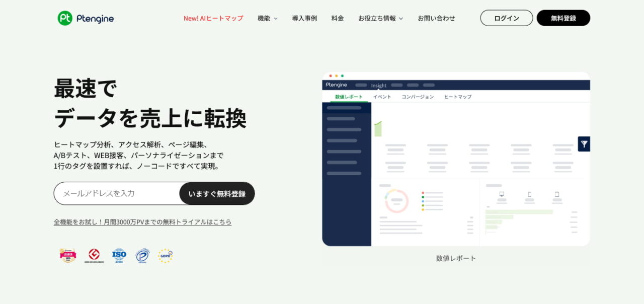
Task: Click the Ptengine logo in the header
Action: point(85,18)
